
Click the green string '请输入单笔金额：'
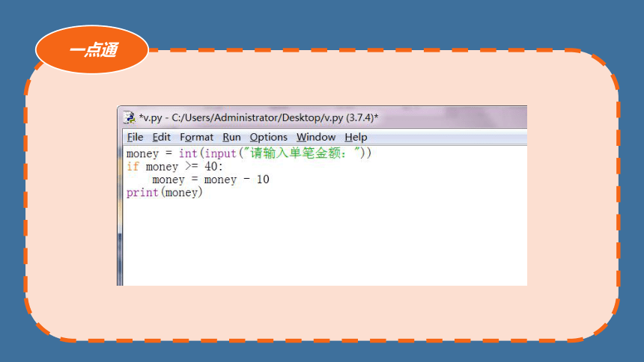click(304, 153)
